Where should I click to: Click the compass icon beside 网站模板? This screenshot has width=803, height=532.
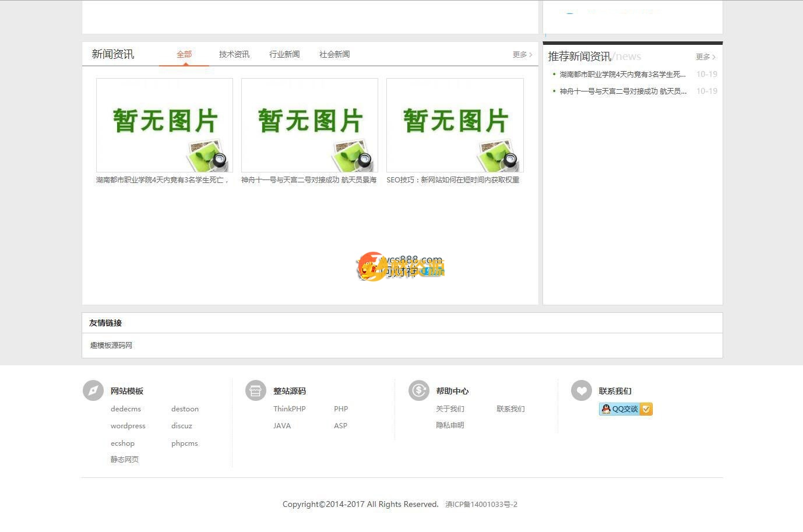[x=93, y=390]
